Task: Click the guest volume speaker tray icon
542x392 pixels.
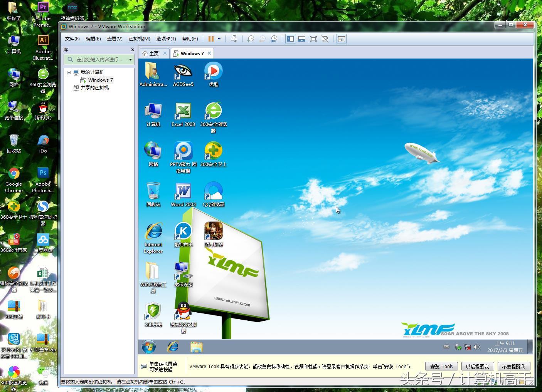Action: point(477,347)
